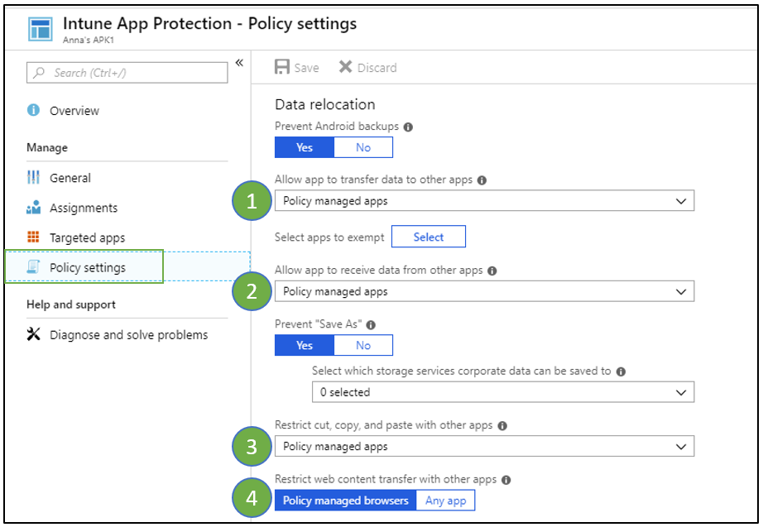This screenshot has height=532, width=763.
Task: Open the Overview menu item
Action: pyautogui.click(x=74, y=111)
